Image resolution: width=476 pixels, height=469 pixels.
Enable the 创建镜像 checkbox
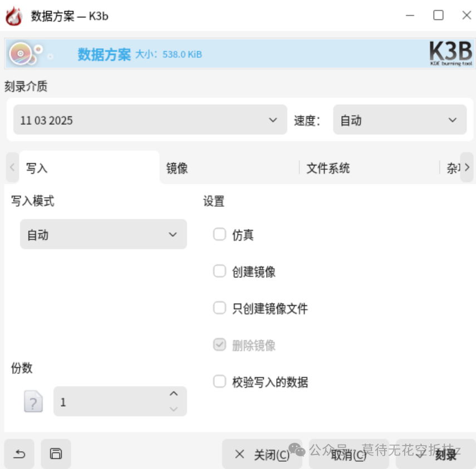pos(219,271)
